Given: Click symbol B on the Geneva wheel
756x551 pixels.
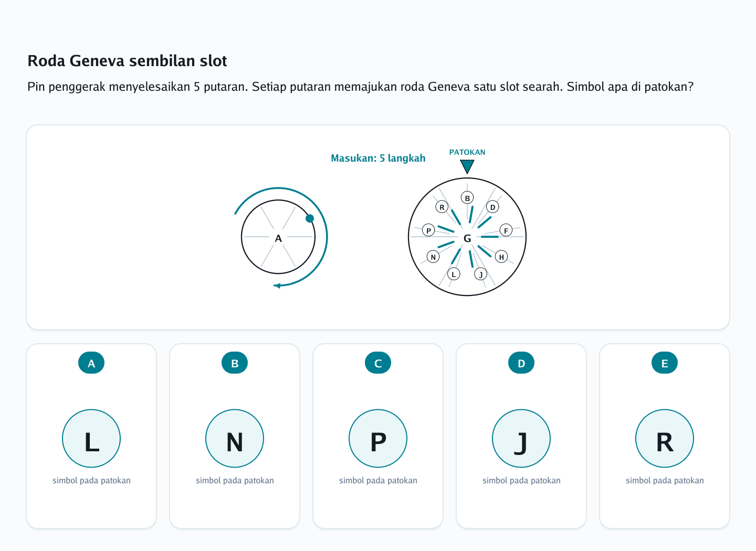Looking at the screenshot, I should (467, 198).
